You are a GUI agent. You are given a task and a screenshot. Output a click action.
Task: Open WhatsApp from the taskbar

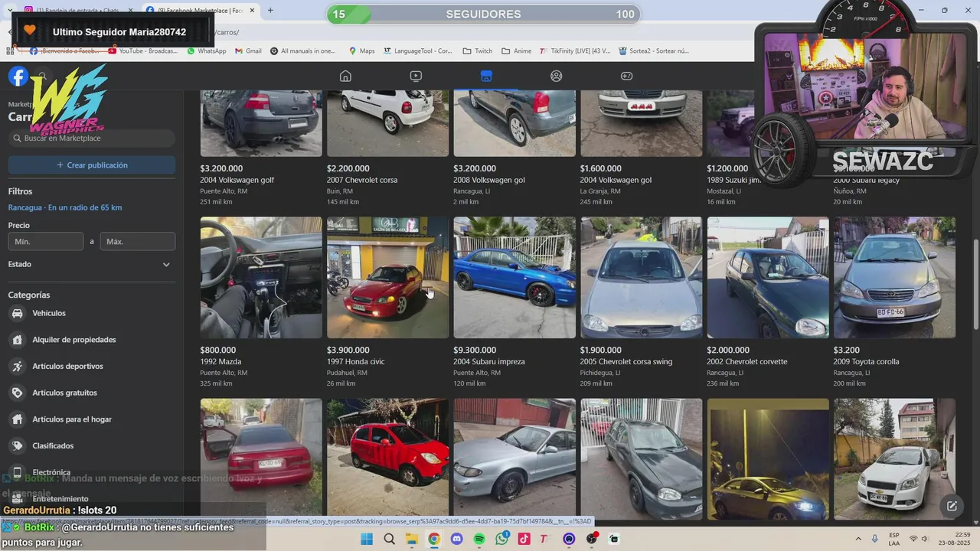[x=501, y=539]
